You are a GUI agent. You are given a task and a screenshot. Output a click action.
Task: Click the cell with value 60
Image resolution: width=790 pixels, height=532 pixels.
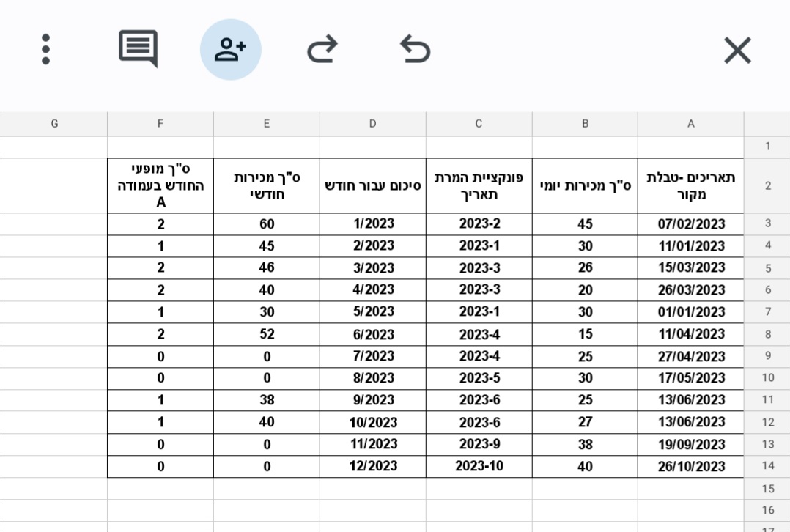point(266,223)
